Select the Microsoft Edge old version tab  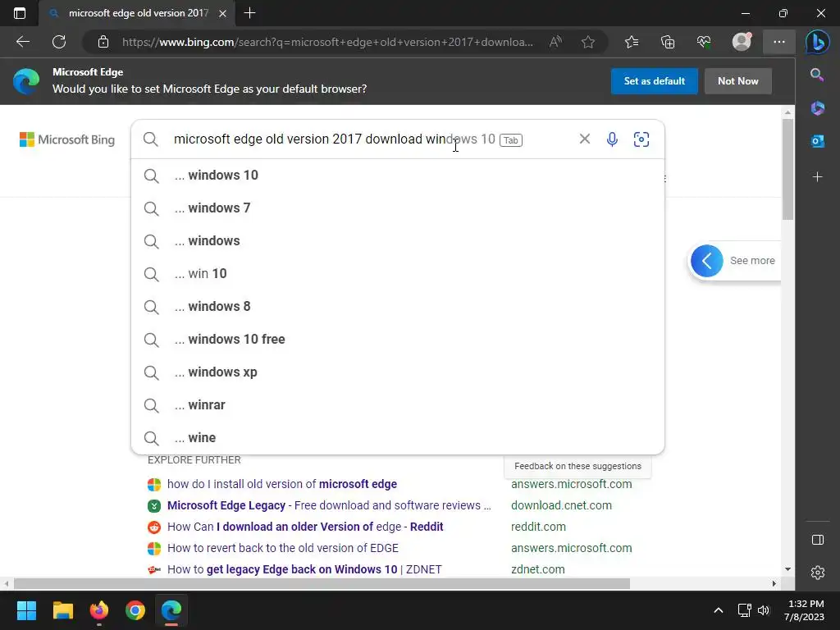(x=138, y=13)
